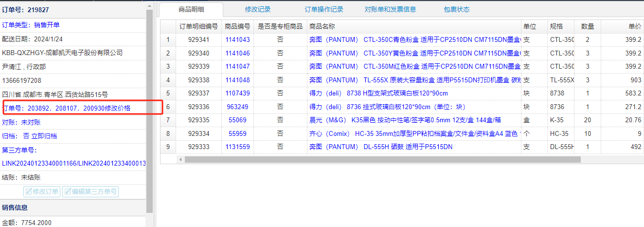The width and height of the screenshot is (644, 227).
Task: Click the 对账：未对账 status text
Action: [x=21, y=122]
